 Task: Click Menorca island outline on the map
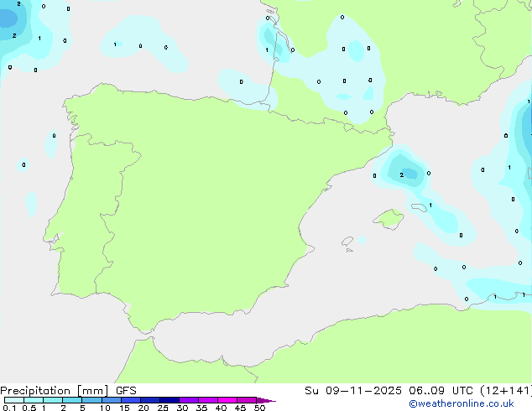click(420, 207)
